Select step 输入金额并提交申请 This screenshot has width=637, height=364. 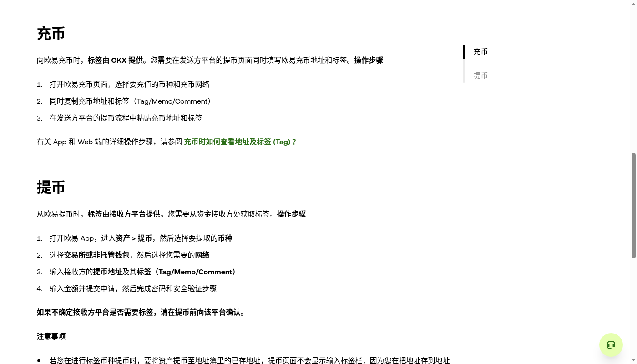(133, 289)
